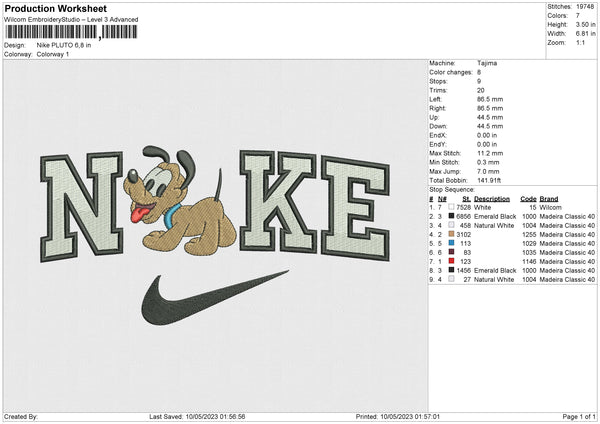Image resolution: width=600 pixels, height=424 pixels.
Task: Click the Natural White swatch in stop 3
Action: [452, 225]
